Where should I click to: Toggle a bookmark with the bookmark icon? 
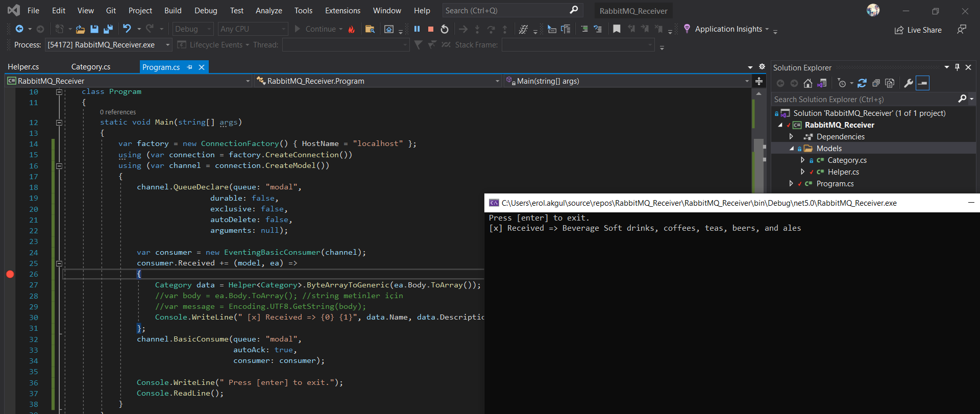tap(617, 29)
